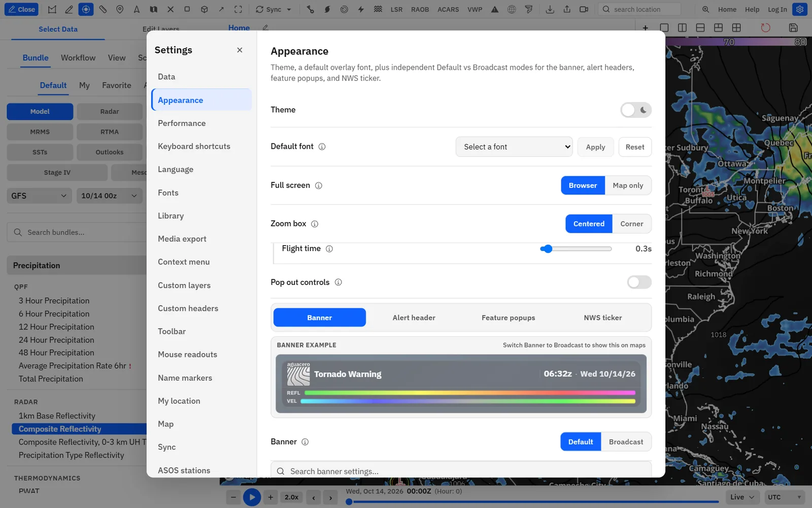Click the lightning bolt icon in toolbar
The image size is (812, 508).
coord(361,9)
